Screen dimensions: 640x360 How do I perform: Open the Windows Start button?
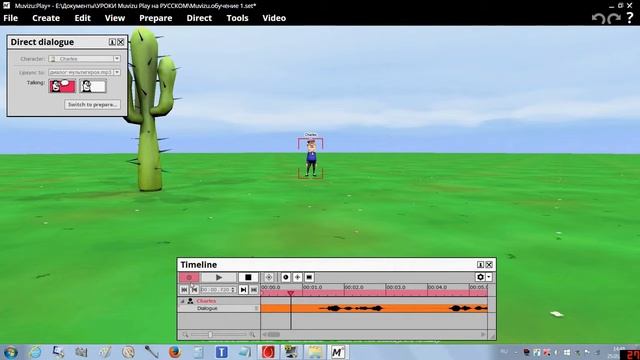[x=10, y=352]
